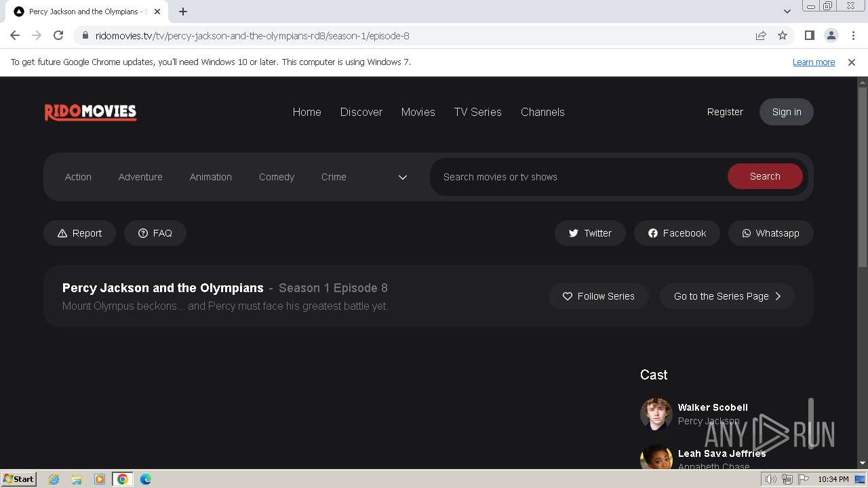Open Internet Explorer from taskbar

pos(54,479)
